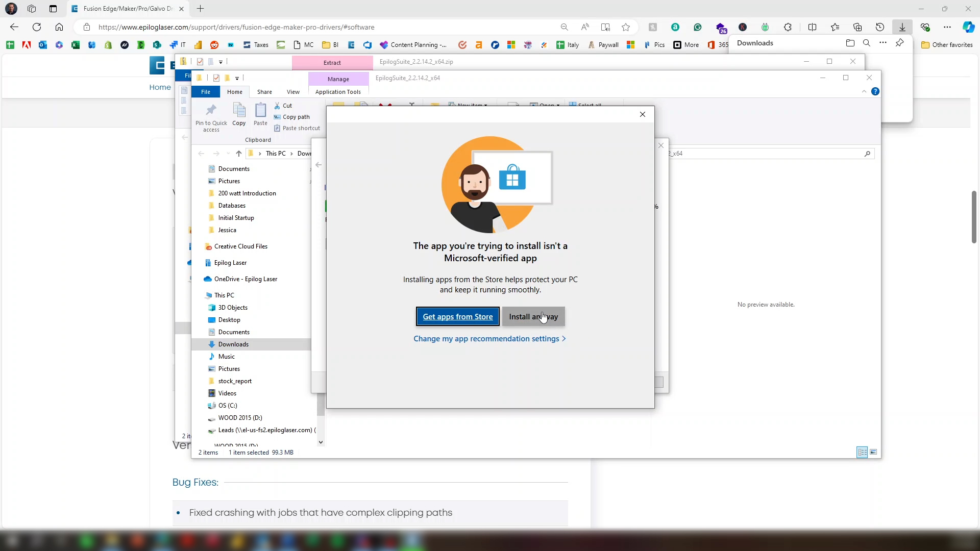
Task: Toggle Properties checkmark in Quick Access Toolbar
Action: [216, 78]
